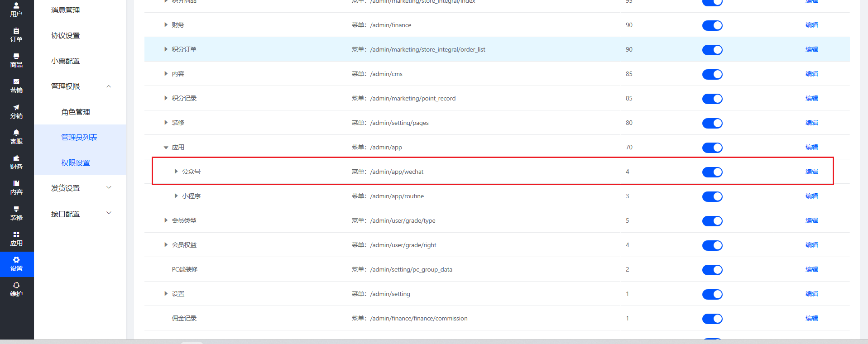The image size is (868, 344).
Task: Click the 订单 (Order) sidebar icon
Action: (16, 35)
